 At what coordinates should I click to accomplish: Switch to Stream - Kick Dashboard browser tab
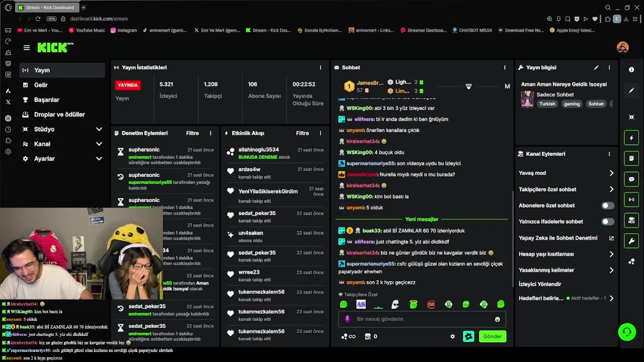pos(46,8)
